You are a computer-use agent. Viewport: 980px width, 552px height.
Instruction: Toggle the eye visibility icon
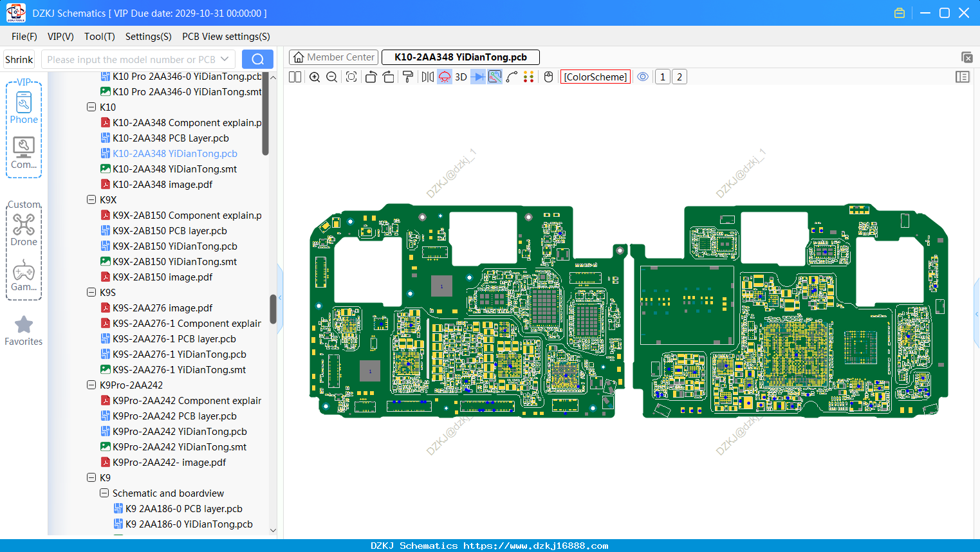point(643,77)
